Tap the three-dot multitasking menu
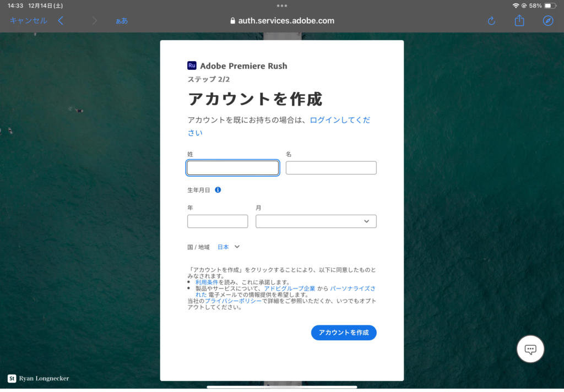Image resolution: width=564 pixels, height=392 pixels. click(x=282, y=6)
